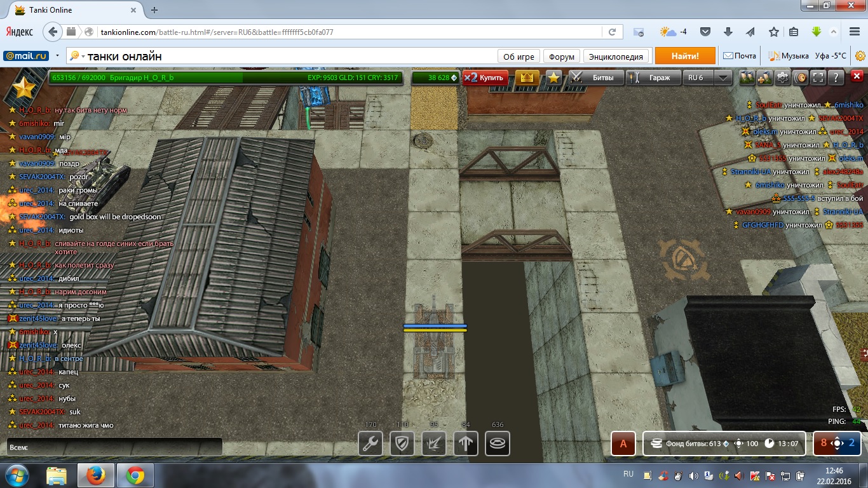
Task: Open the gold star rating icon
Action: pos(554,78)
